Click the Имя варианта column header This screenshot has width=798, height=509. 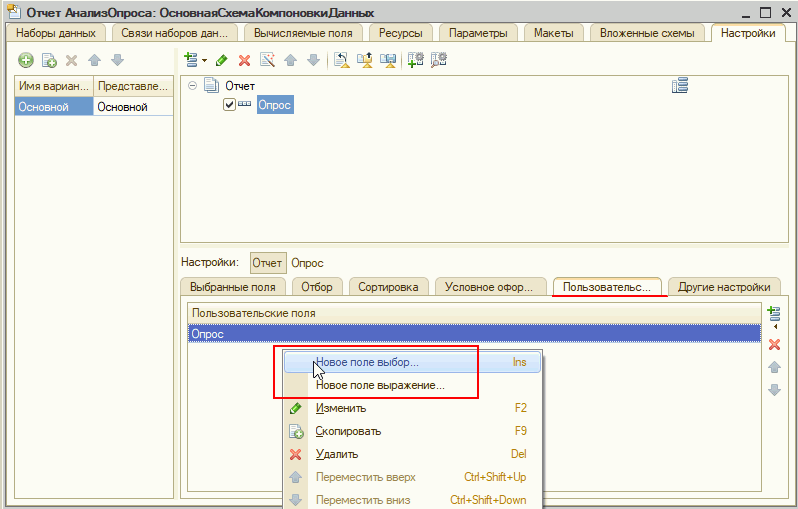point(54,86)
